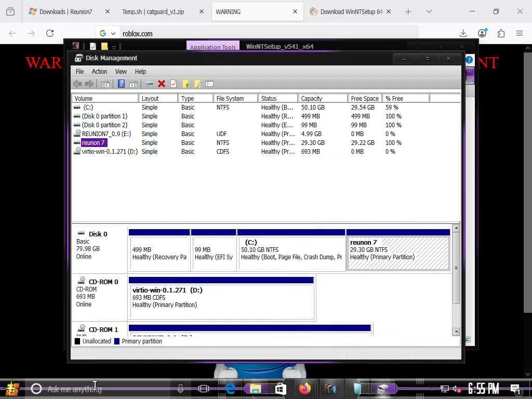Open the Help menu
Screen dimensions: 532x399
tap(140, 72)
